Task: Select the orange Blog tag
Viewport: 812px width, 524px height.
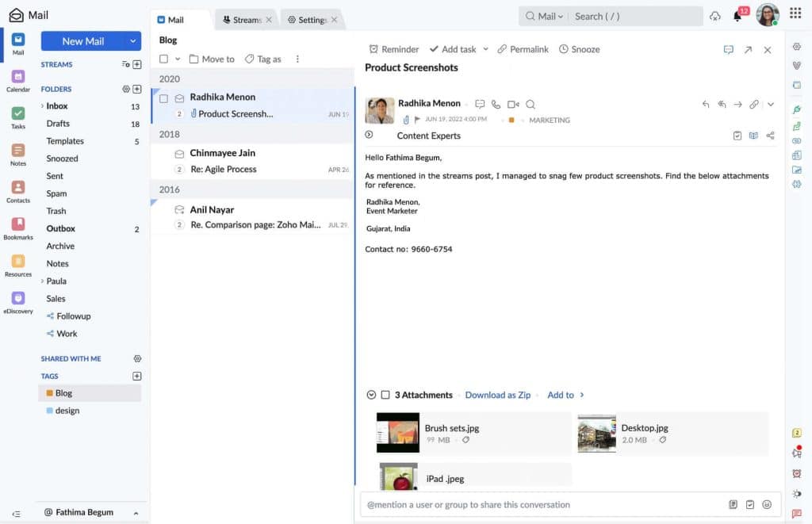Action: [x=63, y=393]
